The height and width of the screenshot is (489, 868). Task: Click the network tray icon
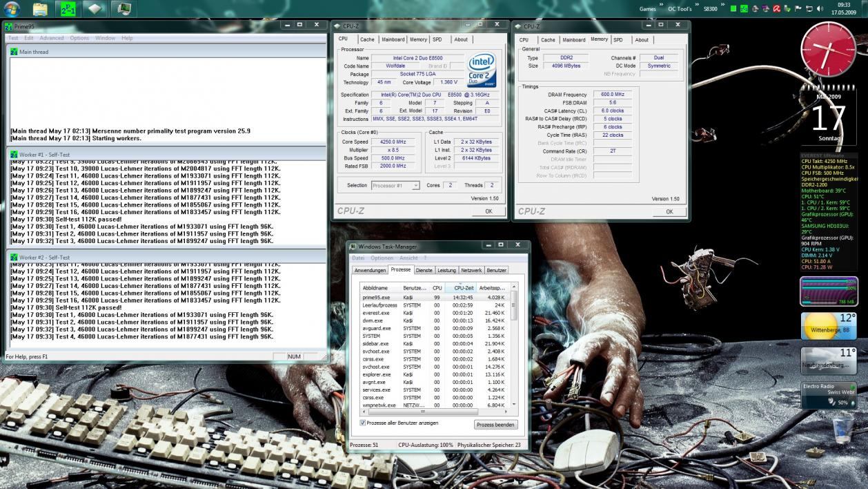pos(809,9)
